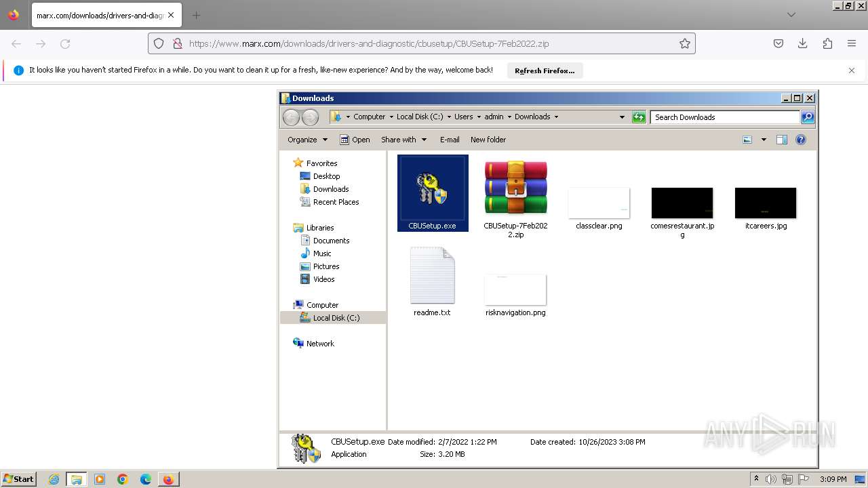Click the Explorer Forward arrow button
Screen dimensions: 868x488
point(310,117)
